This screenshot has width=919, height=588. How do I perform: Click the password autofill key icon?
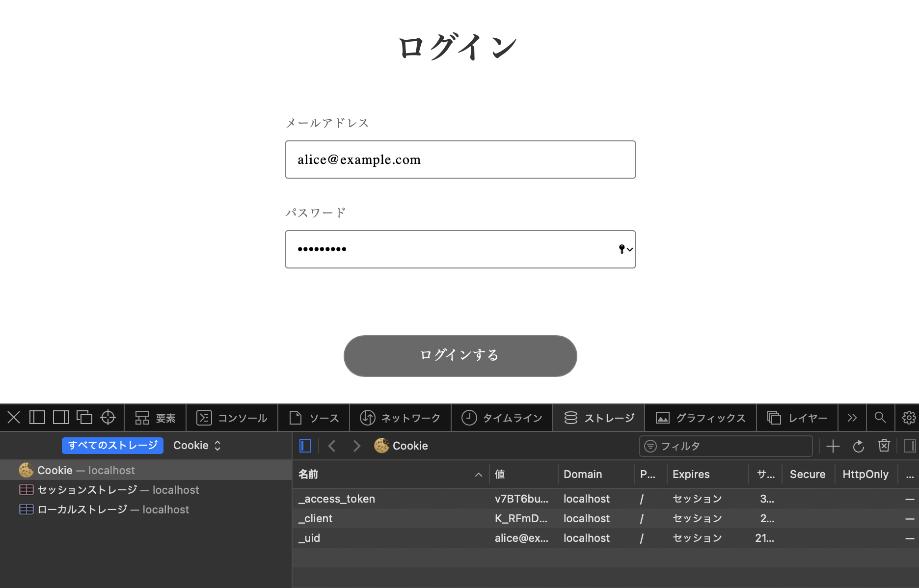tap(622, 249)
